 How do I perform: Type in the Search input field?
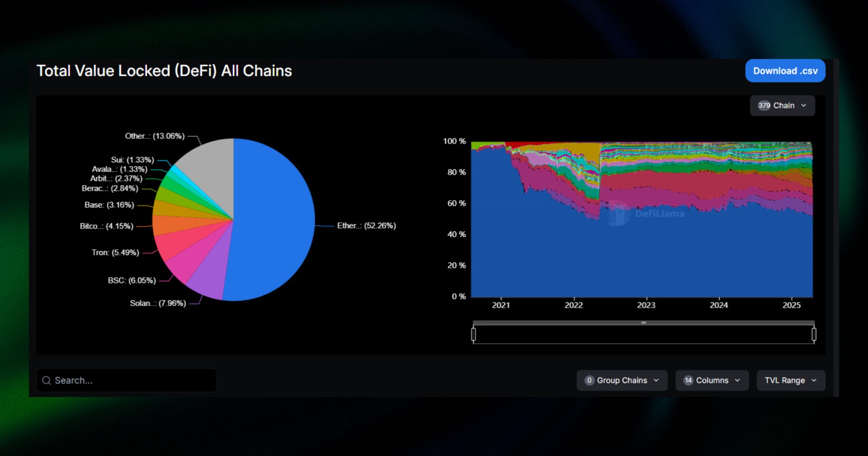131,380
